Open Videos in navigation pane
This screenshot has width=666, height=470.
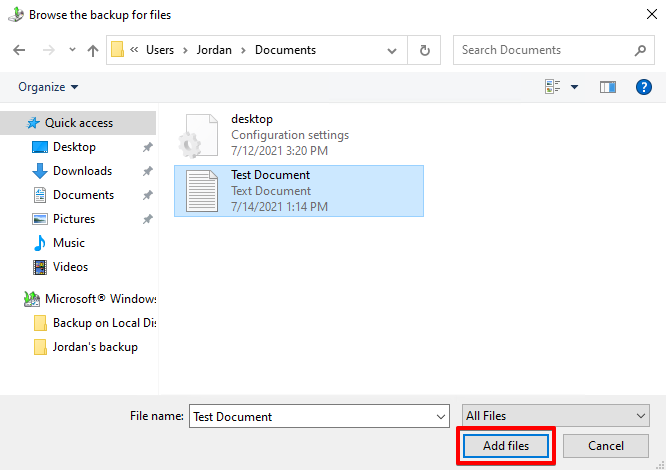70,267
